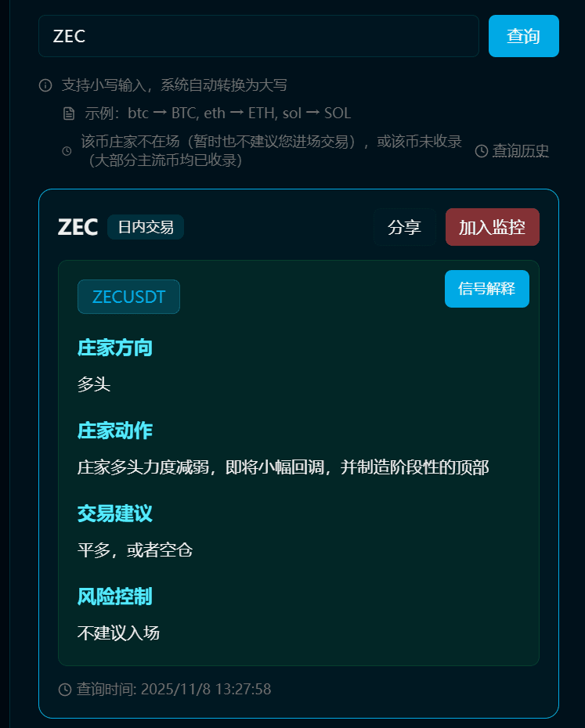Image resolution: width=585 pixels, height=728 pixels.
Task: Click the small clock icon before 该币庄家不在场
Action: pos(67,151)
